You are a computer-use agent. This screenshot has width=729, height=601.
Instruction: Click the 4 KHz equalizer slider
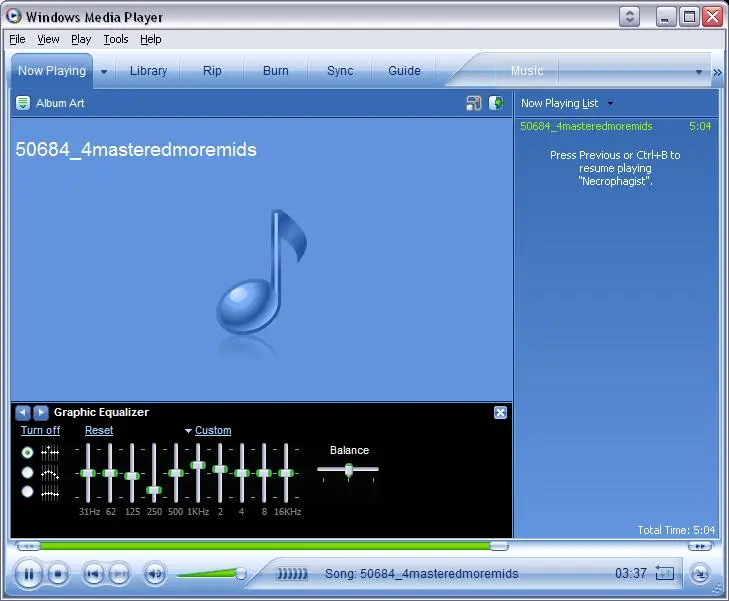pos(242,473)
